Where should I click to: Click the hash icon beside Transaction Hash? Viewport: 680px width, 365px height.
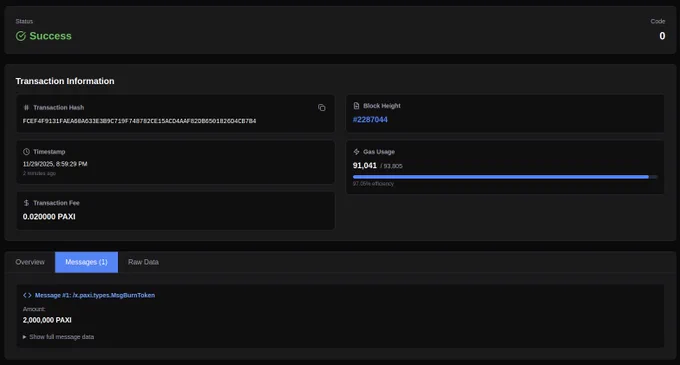26,108
